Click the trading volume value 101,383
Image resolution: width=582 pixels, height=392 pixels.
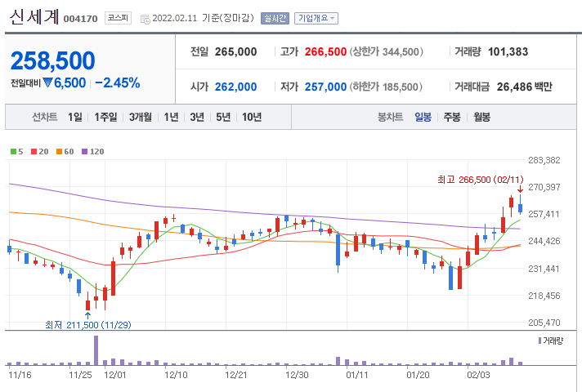(x=508, y=52)
